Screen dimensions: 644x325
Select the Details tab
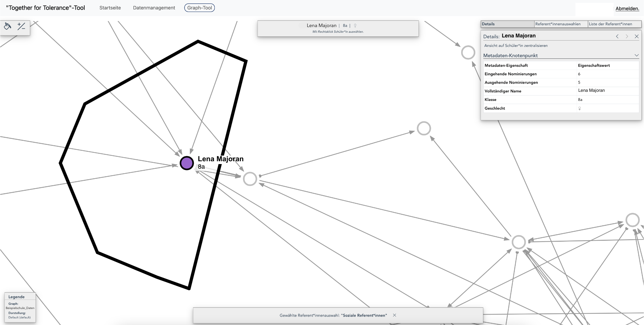point(488,24)
